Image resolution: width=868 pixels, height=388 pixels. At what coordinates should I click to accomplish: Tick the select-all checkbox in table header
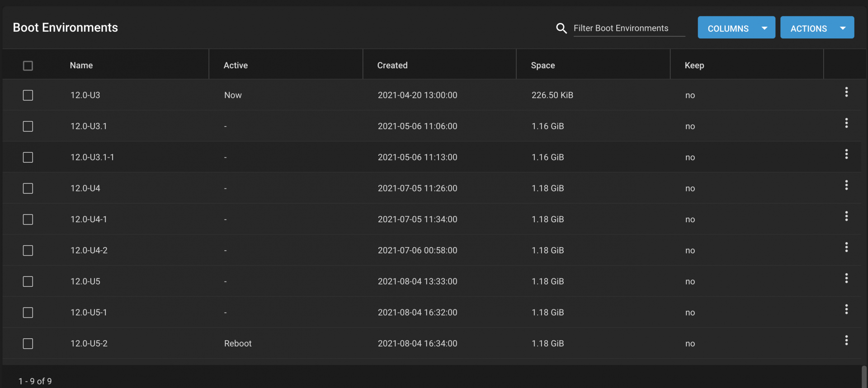(x=28, y=66)
